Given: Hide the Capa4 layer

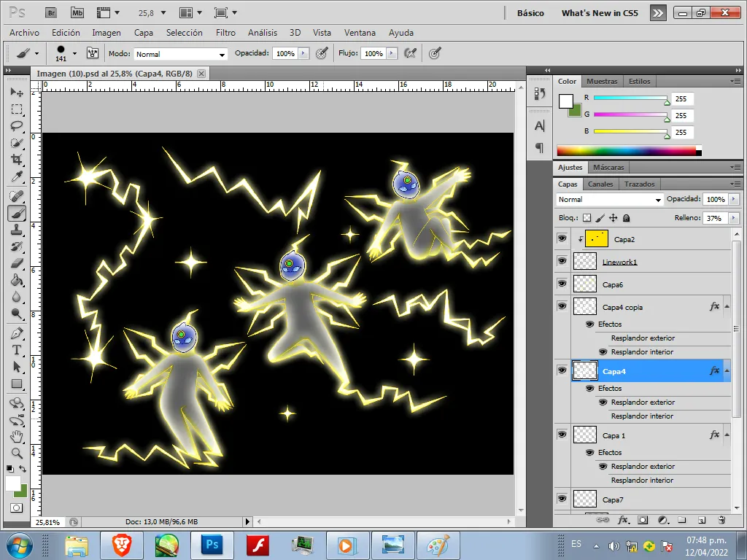Looking at the screenshot, I should (x=562, y=370).
